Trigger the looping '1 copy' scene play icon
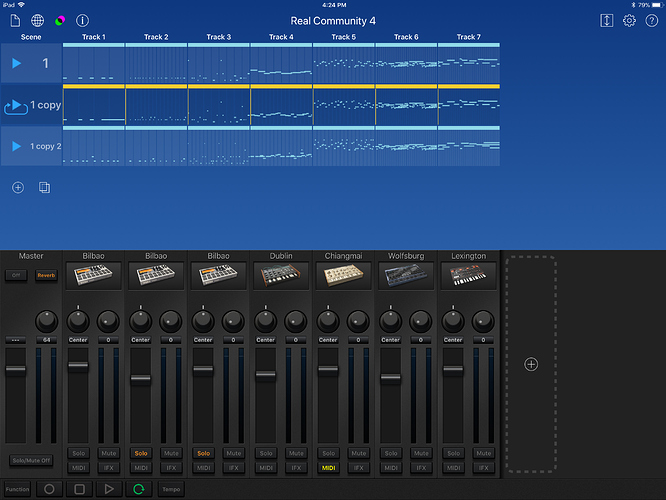 16,105
